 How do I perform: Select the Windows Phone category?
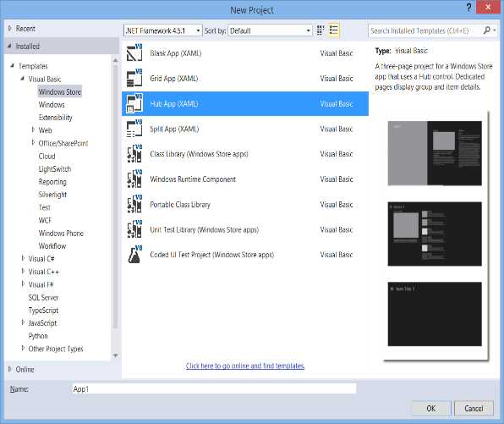(61, 234)
